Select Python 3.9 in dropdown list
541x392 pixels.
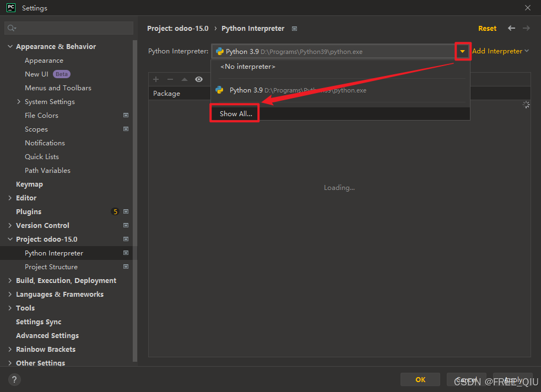click(340, 90)
